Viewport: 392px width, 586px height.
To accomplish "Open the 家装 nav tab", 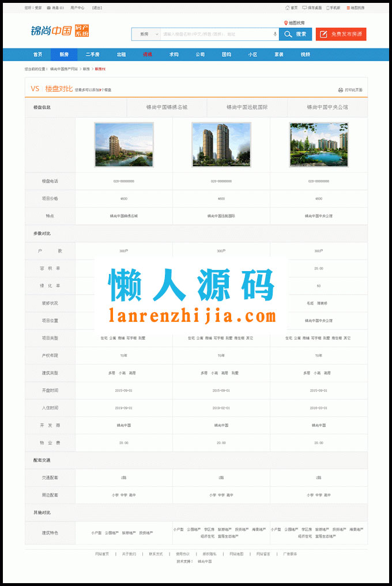I will [279, 55].
